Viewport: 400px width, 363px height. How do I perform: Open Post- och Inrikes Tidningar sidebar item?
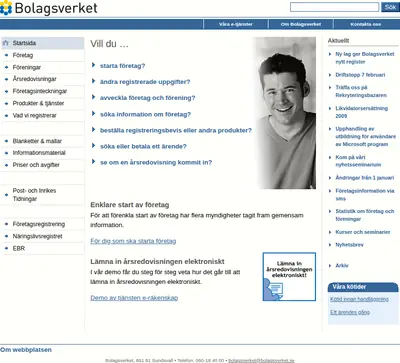click(x=34, y=195)
